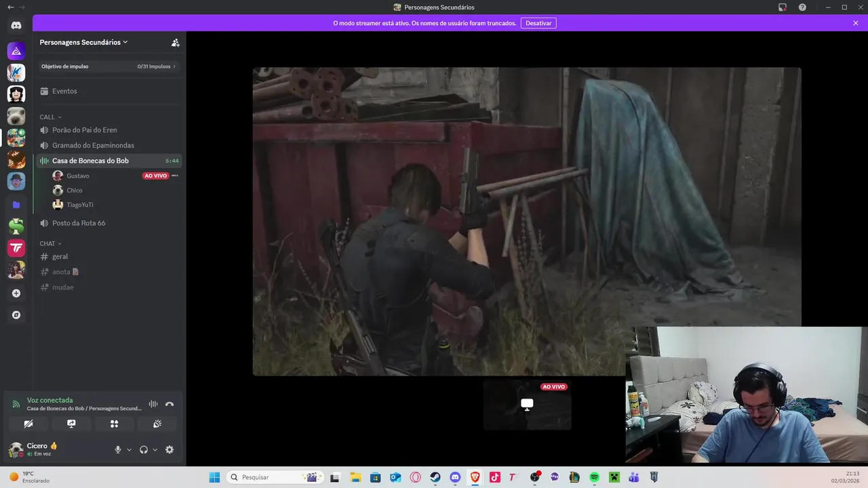Click user TiagoYuTi in voice channel
The image size is (868, 488).
click(80, 205)
